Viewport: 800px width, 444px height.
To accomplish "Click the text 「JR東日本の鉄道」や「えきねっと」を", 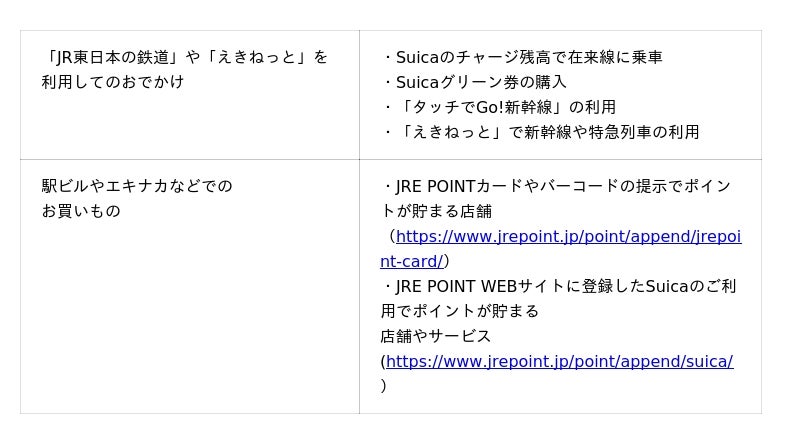I will (184, 57).
